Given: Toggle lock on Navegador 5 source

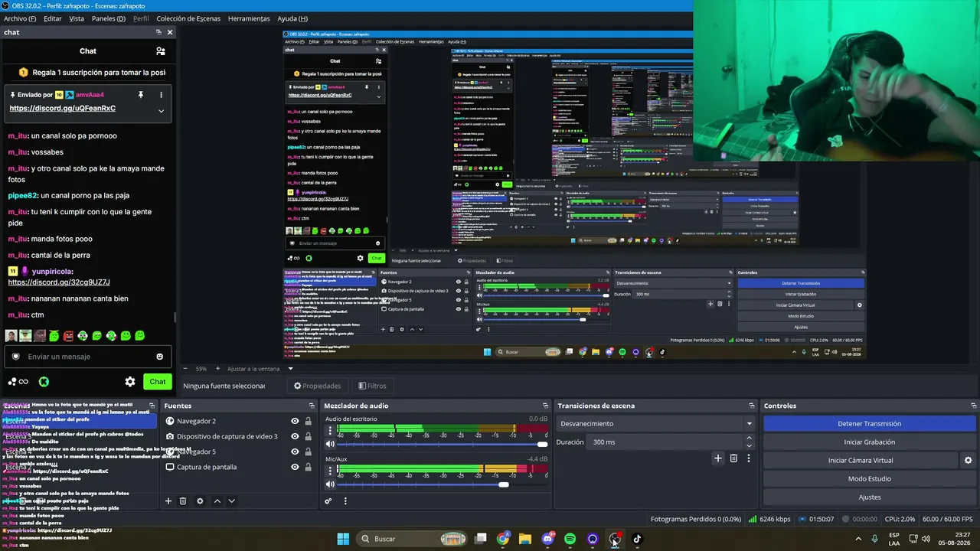Looking at the screenshot, I should click(308, 452).
